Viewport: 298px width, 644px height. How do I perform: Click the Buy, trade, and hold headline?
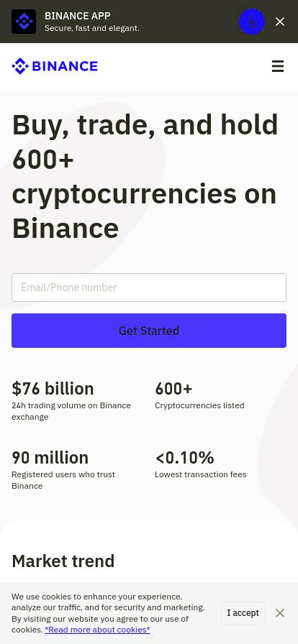tap(145, 176)
